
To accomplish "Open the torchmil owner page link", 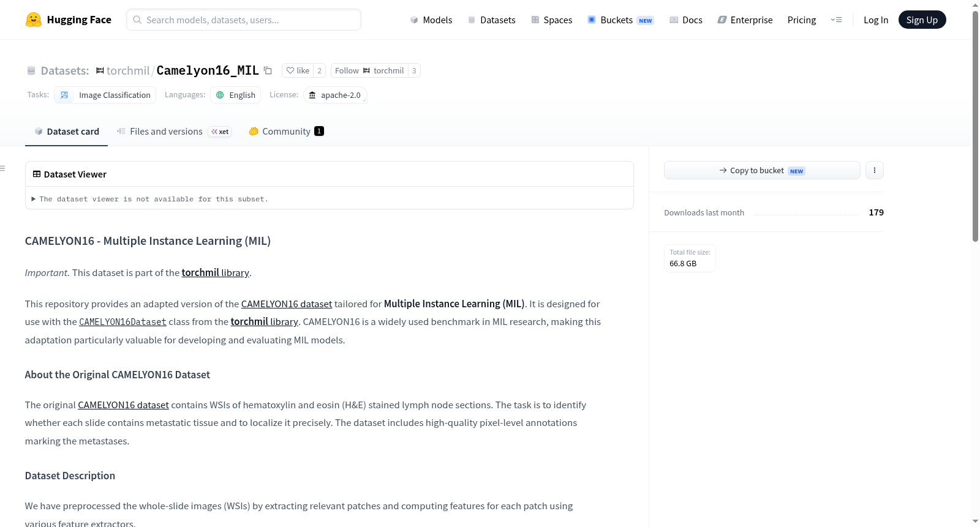I will coord(128,70).
